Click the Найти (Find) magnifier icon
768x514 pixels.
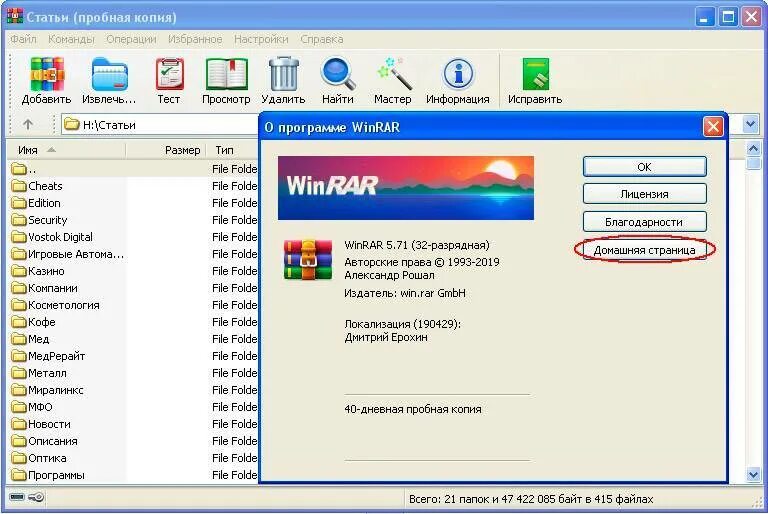pyautogui.click(x=338, y=74)
